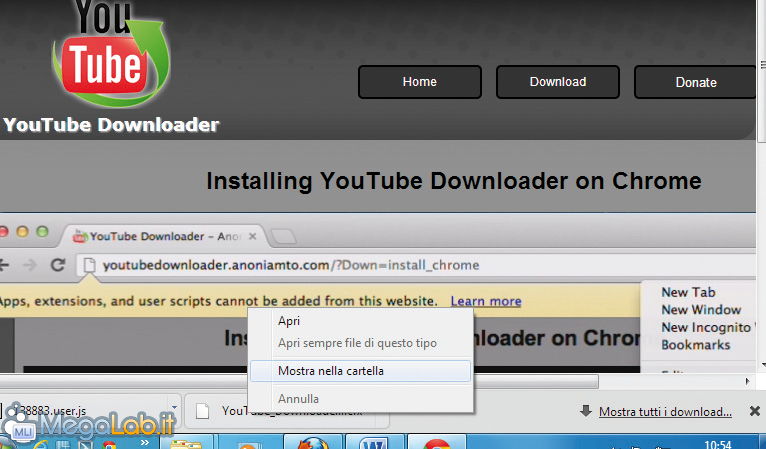766x449 pixels.
Task: Click the horizontal scrollbar thumb
Action: tap(299, 382)
